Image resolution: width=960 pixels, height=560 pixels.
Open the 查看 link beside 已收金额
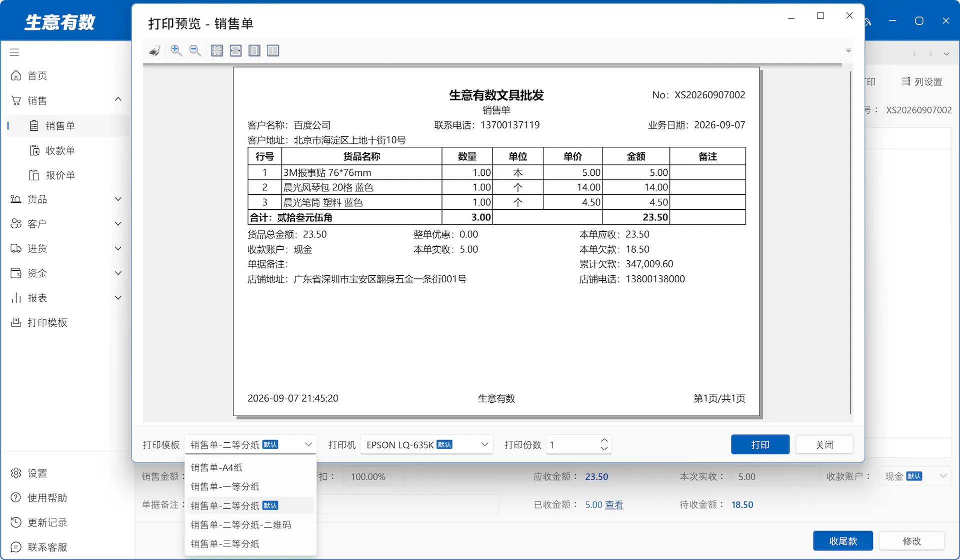(614, 505)
